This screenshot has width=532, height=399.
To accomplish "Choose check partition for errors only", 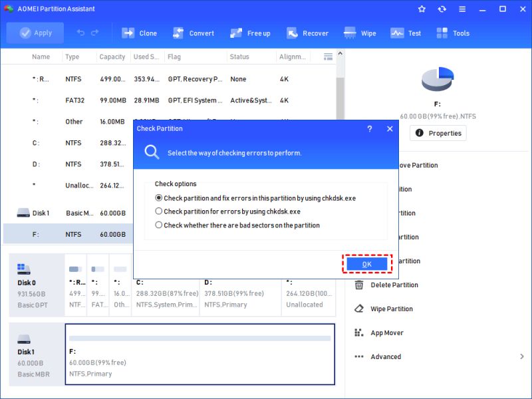I will click(x=159, y=211).
